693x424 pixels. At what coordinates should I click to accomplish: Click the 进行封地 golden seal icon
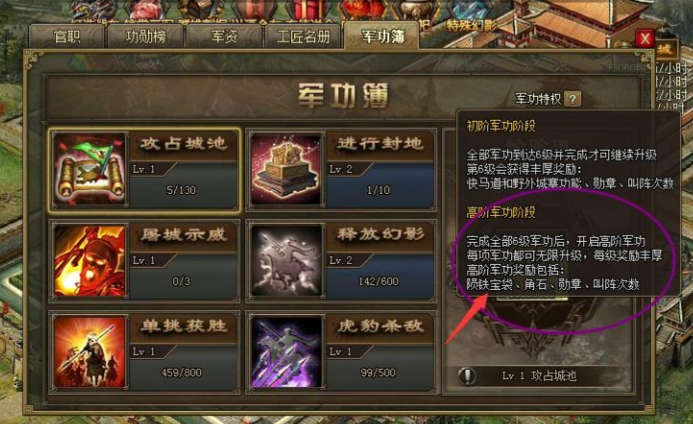point(286,170)
